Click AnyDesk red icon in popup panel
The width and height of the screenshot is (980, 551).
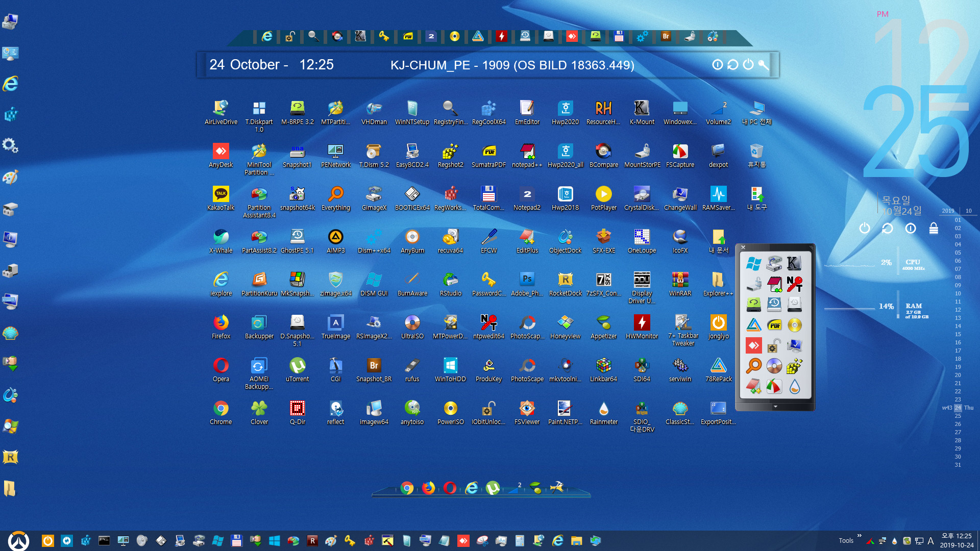pos(753,345)
